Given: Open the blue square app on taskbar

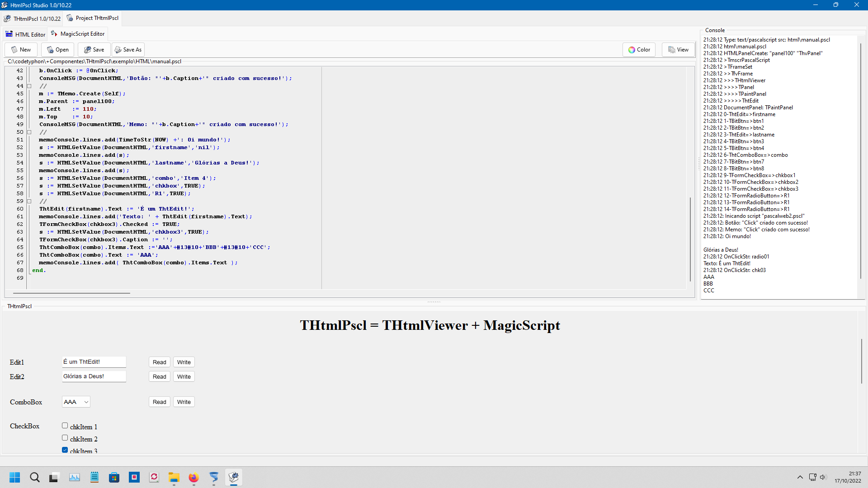Looking at the screenshot, I should click(x=134, y=478).
